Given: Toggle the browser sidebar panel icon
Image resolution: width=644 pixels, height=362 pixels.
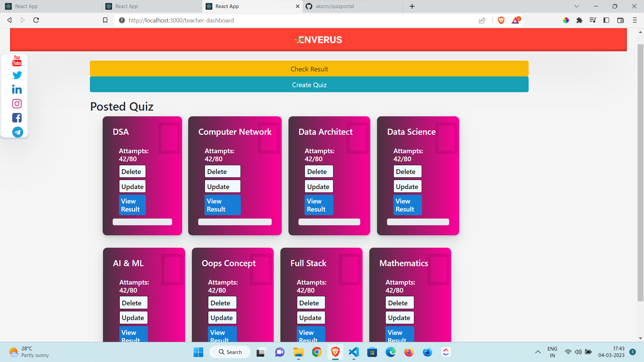Looking at the screenshot, I should [606, 20].
